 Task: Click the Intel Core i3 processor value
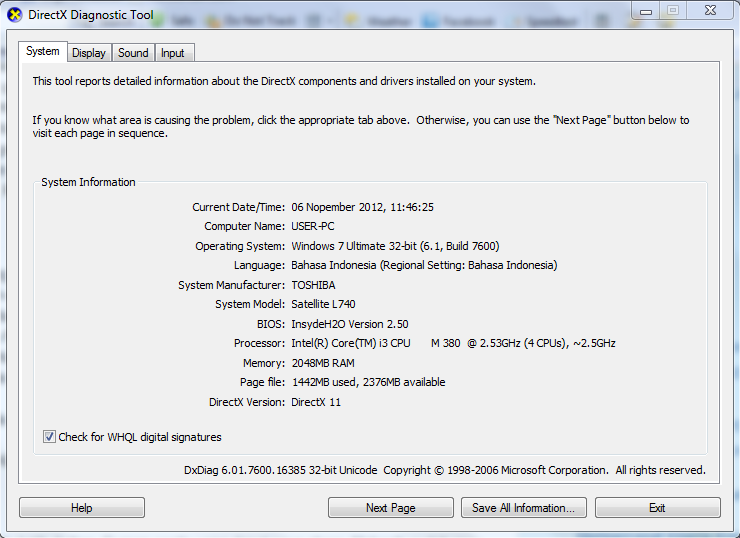click(x=453, y=343)
